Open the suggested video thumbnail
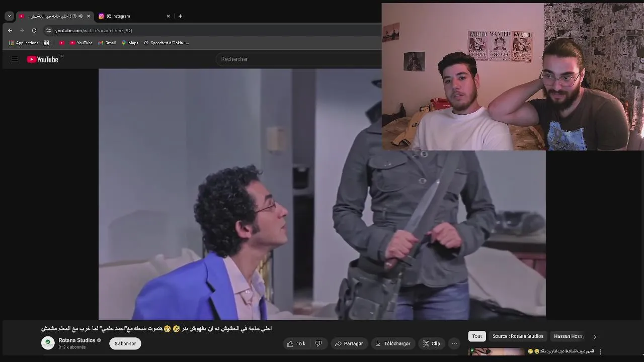 point(497,352)
